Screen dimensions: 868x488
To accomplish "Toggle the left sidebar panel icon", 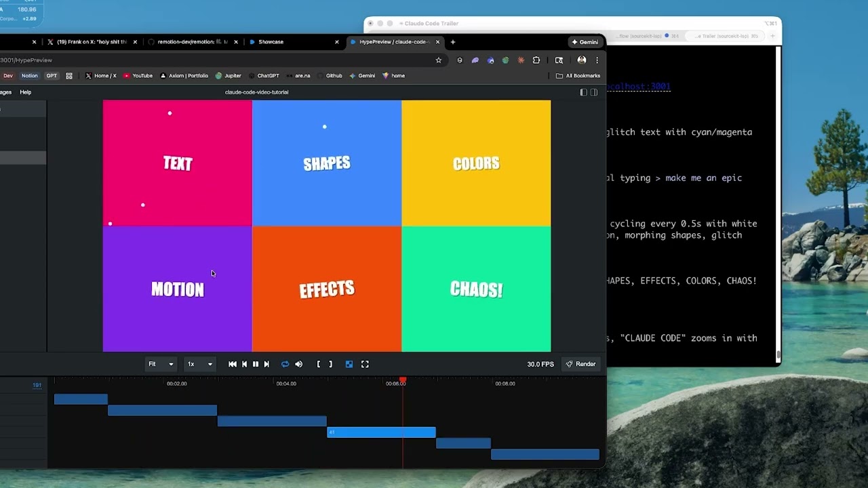I will 583,92.
